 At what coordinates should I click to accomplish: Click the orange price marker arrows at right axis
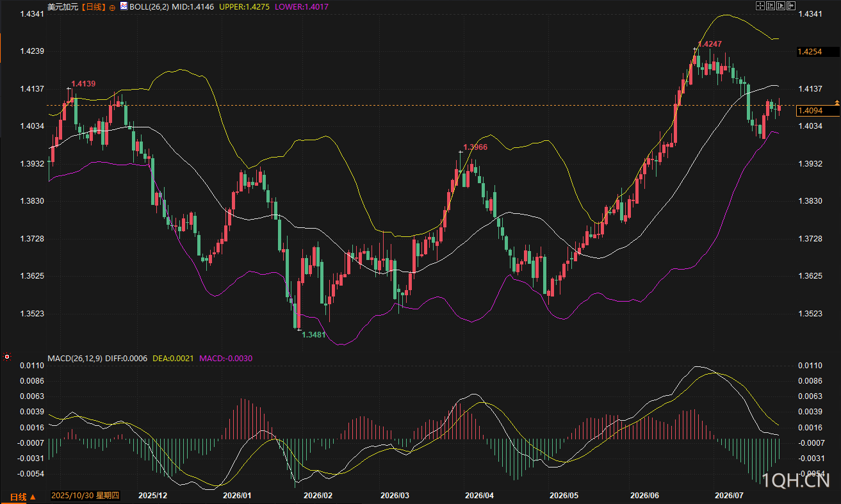click(x=837, y=102)
